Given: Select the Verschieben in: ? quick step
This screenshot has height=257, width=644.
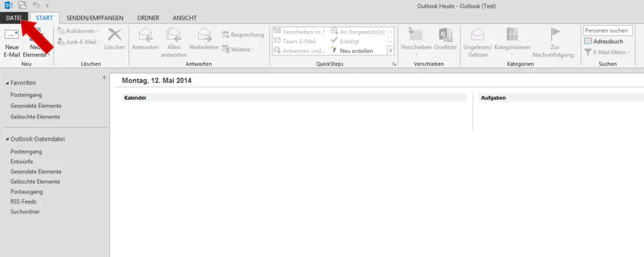Looking at the screenshot, I should [299, 32].
